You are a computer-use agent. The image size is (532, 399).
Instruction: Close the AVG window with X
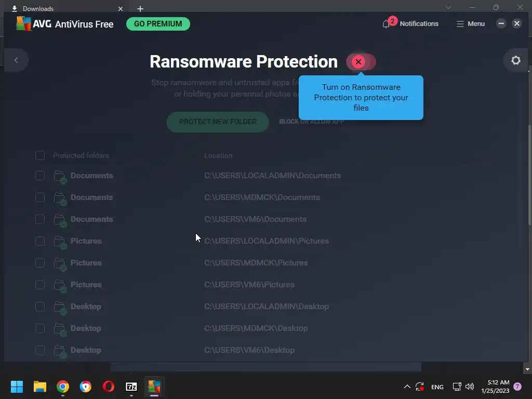point(517,23)
